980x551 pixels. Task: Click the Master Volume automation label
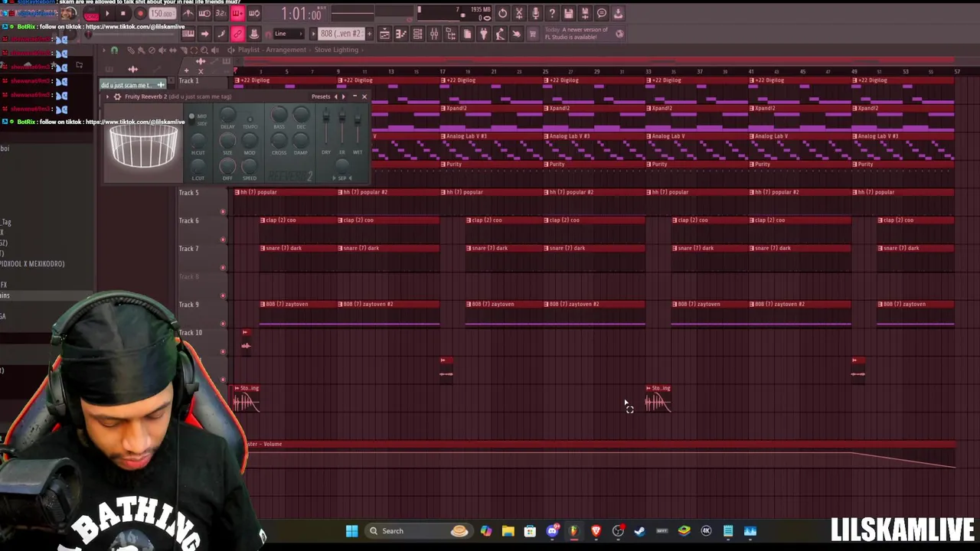pos(264,444)
